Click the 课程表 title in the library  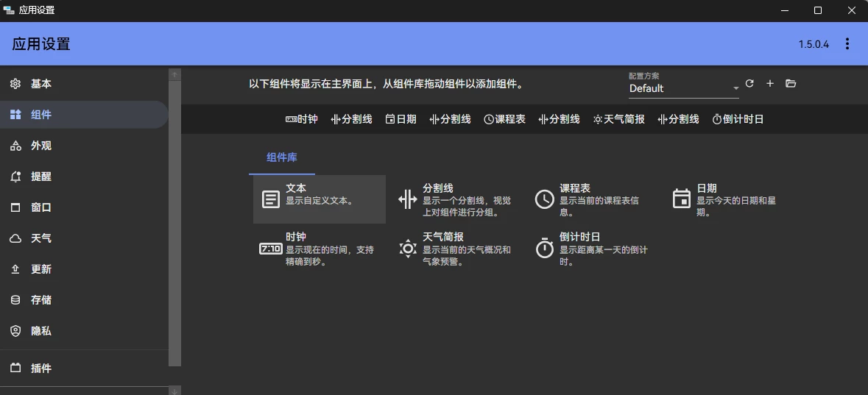(x=574, y=188)
